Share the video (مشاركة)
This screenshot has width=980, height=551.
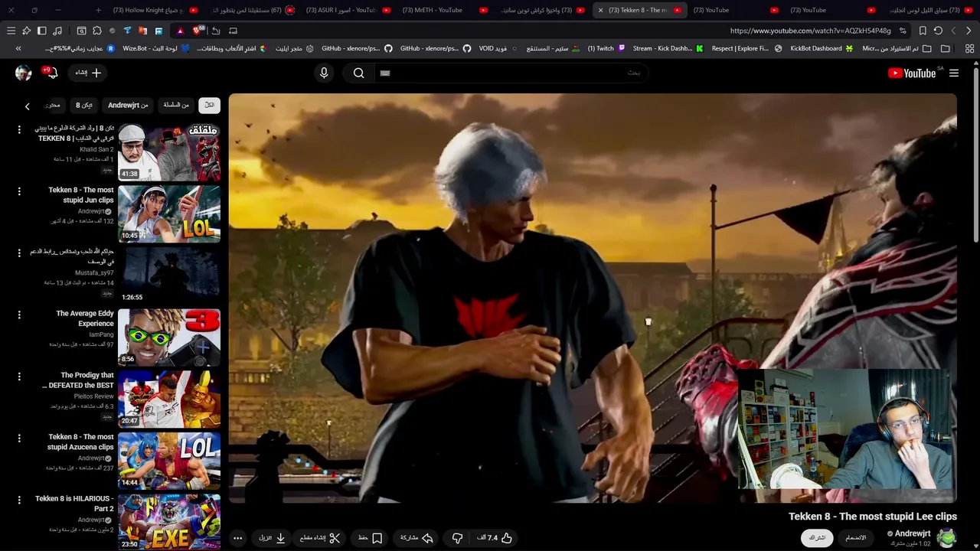click(x=416, y=538)
